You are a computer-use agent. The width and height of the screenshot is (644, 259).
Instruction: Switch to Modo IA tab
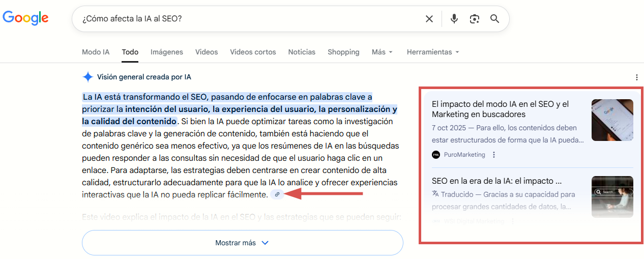click(x=96, y=52)
